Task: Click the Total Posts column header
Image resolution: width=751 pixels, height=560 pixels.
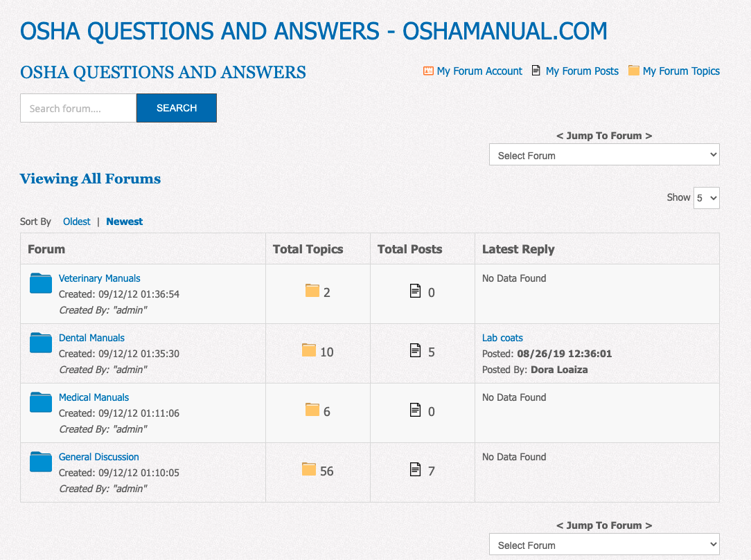Action: click(410, 249)
